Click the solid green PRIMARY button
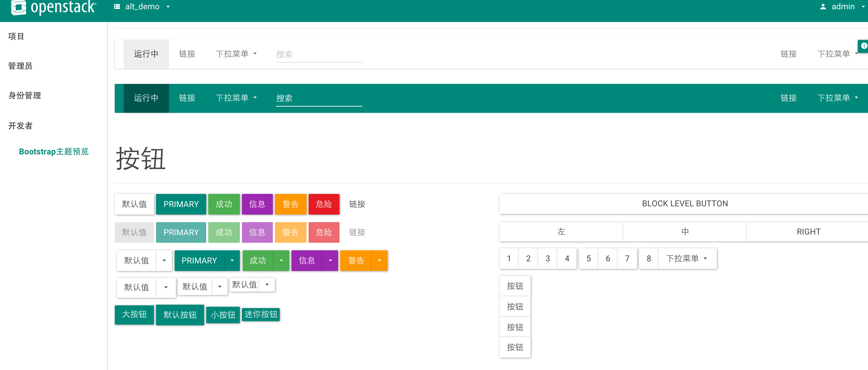Viewport: 868px width, 370px height. tap(181, 204)
